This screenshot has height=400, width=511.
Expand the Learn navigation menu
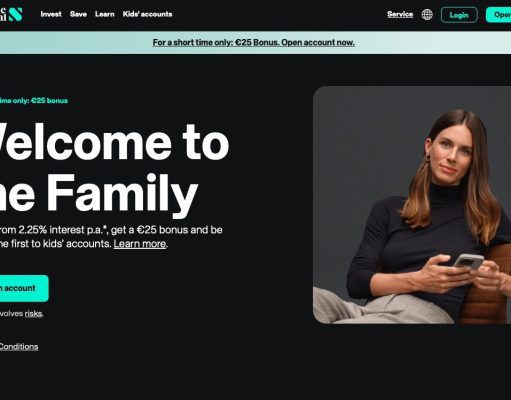coord(105,14)
